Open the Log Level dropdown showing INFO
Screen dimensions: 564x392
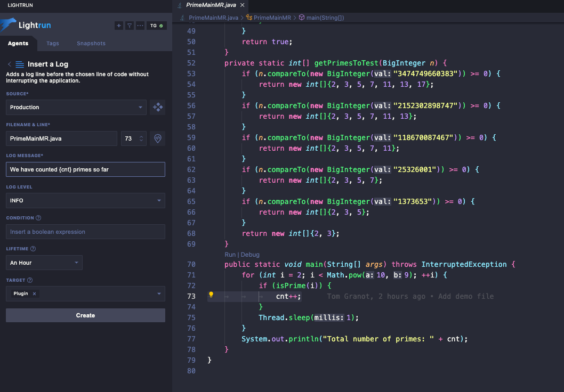(x=85, y=200)
